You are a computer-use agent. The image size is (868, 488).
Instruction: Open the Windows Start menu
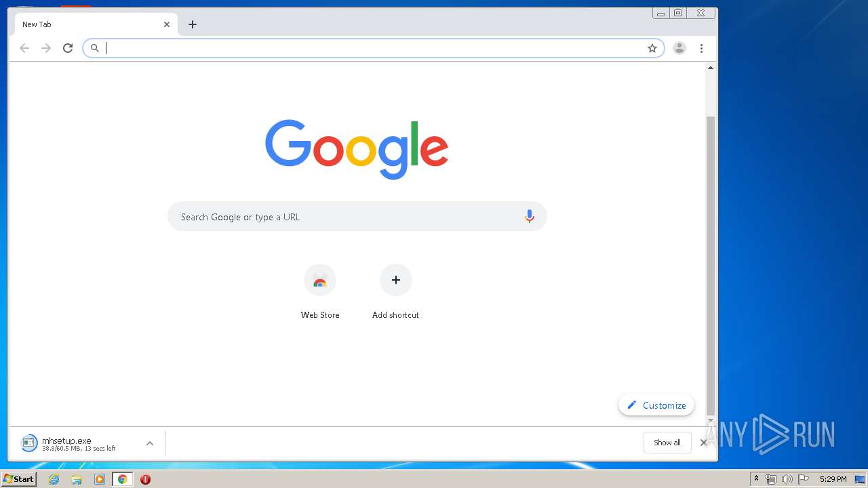pyautogui.click(x=18, y=479)
